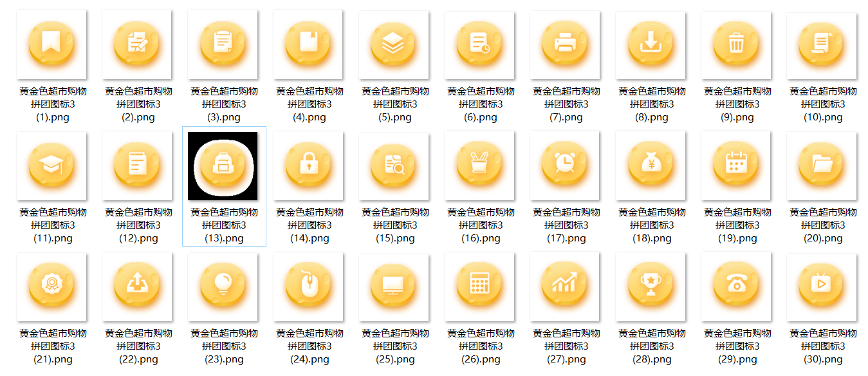Click file name ending in (30).png
This screenshot has height=376, width=868.
pos(822,346)
